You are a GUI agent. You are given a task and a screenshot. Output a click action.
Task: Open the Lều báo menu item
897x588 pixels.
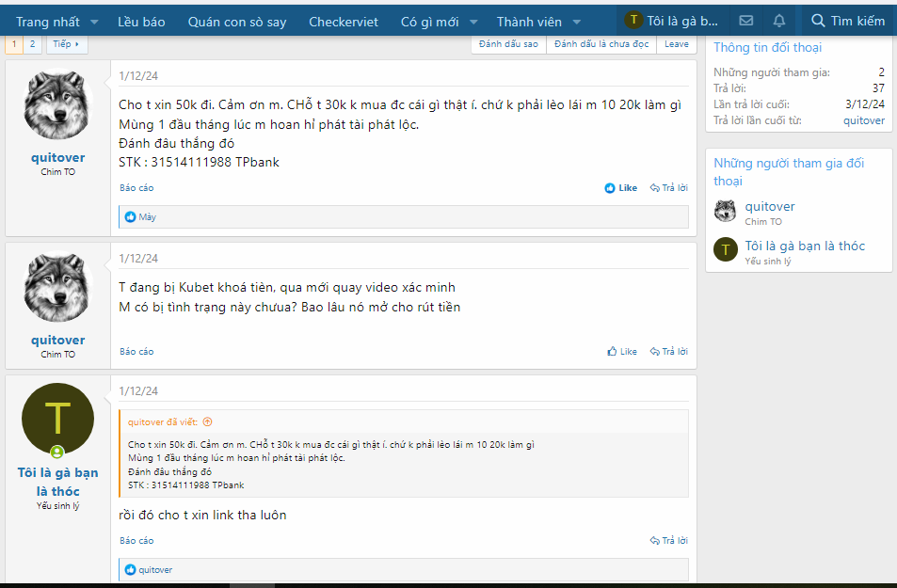point(141,22)
